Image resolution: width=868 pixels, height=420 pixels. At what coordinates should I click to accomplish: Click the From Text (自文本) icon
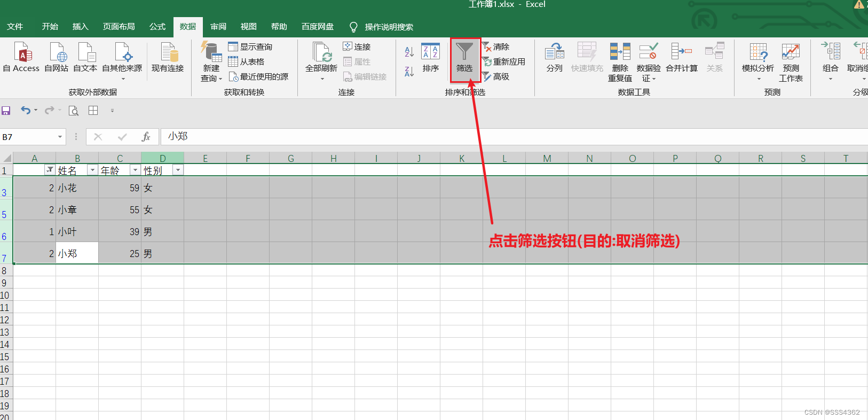point(85,57)
